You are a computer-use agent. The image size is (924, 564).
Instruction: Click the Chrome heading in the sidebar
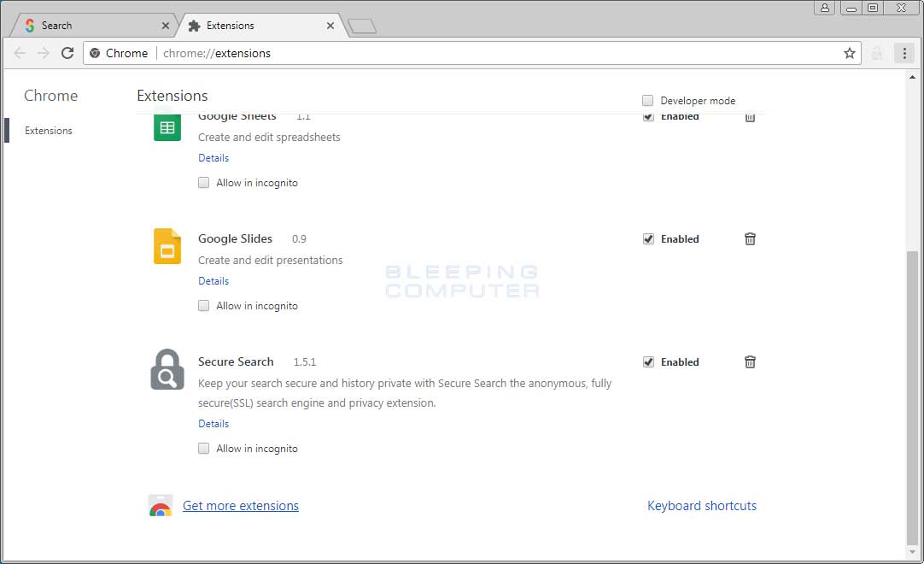pyautogui.click(x=50, y=96)
